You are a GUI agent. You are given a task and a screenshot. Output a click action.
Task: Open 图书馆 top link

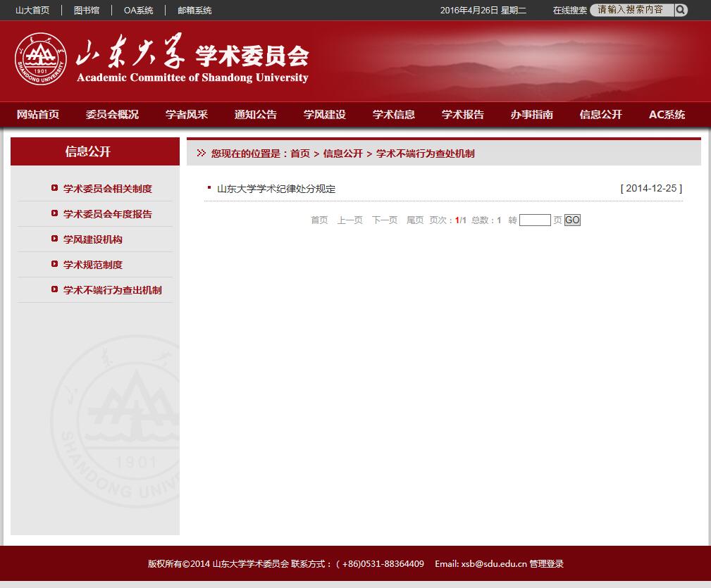[86, 10]
